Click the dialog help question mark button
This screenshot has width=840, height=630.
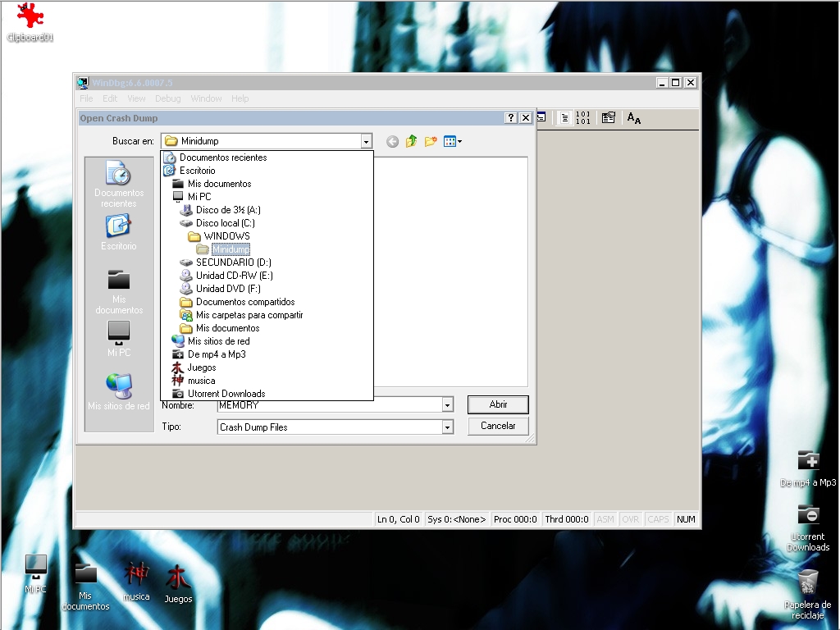point(511,118)
